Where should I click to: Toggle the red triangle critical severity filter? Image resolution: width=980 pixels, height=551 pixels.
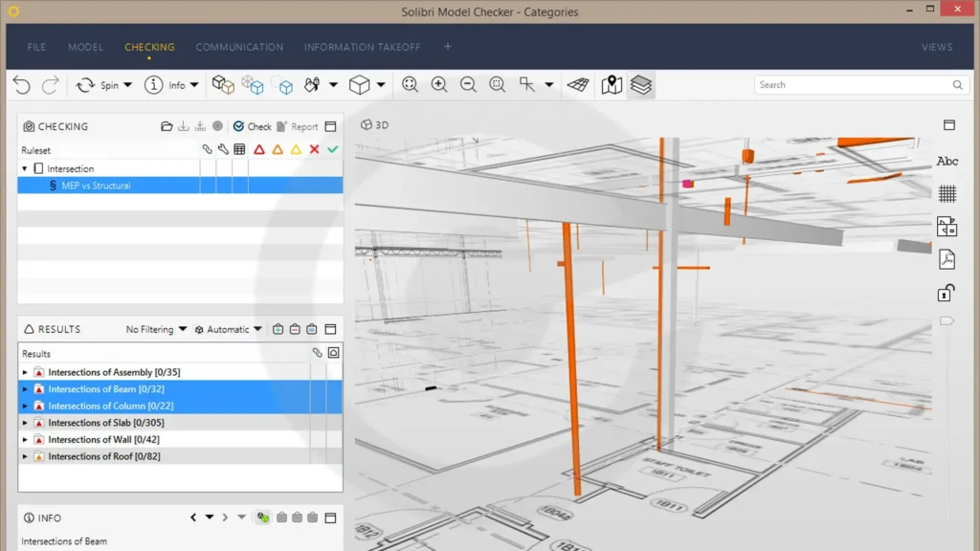click(259, 149)
